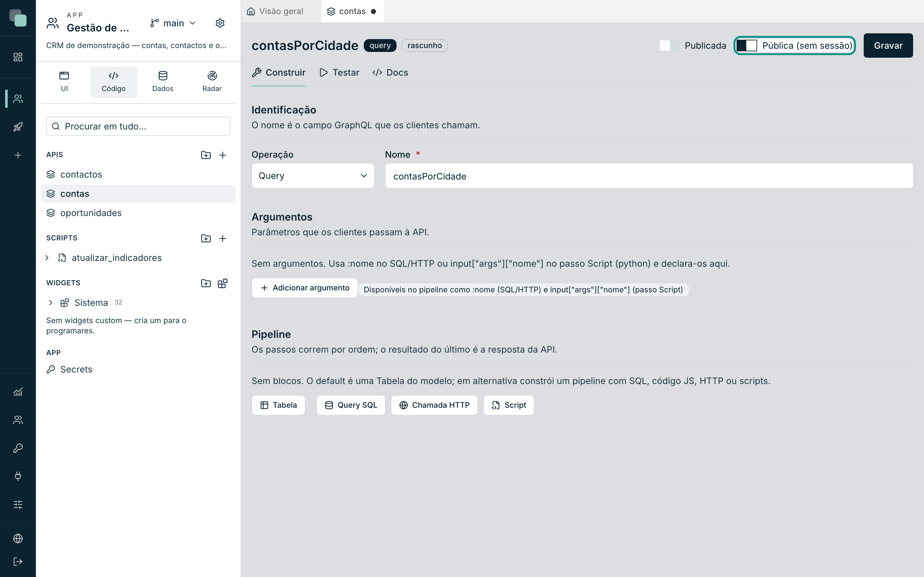924x577 pixels.
Task: Switch to the Testar tab
Action: (339, 72)
